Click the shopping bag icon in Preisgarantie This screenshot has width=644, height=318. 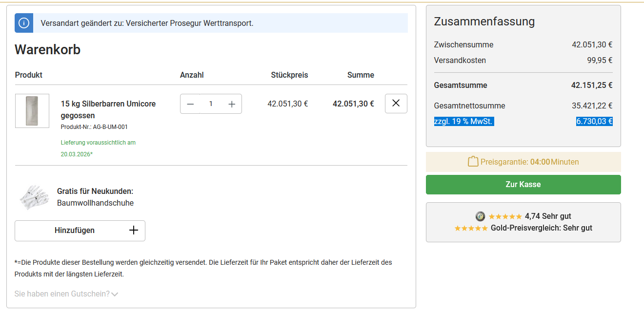point(473,162)
